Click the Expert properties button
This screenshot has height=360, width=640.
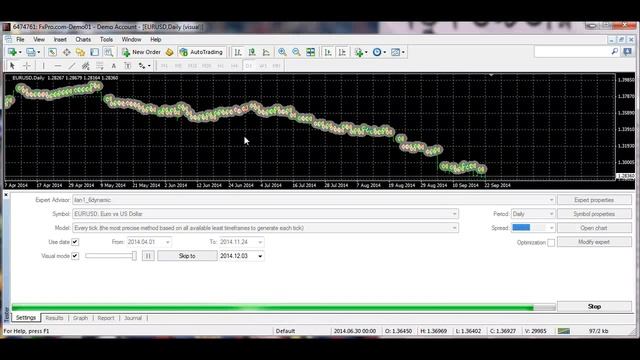pos(594,200)
